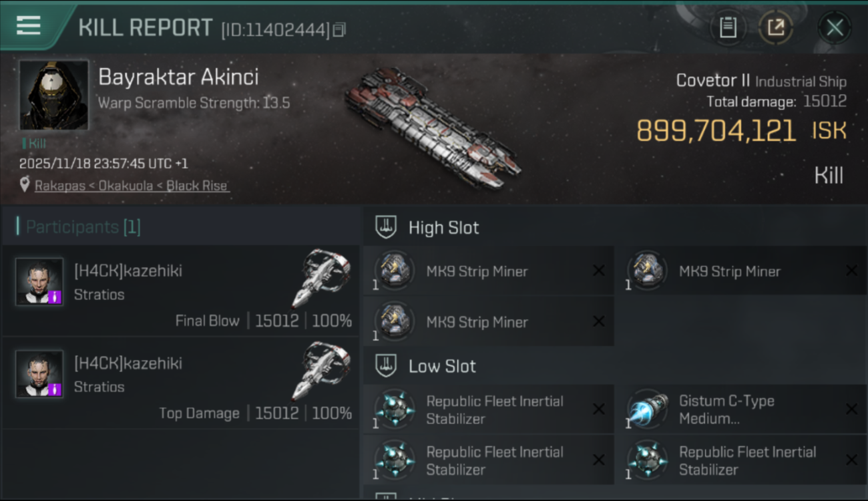Click X beside top-right MK9 Strip Miner
Viewport: 868px width, 501px height.
coord(851,271)
